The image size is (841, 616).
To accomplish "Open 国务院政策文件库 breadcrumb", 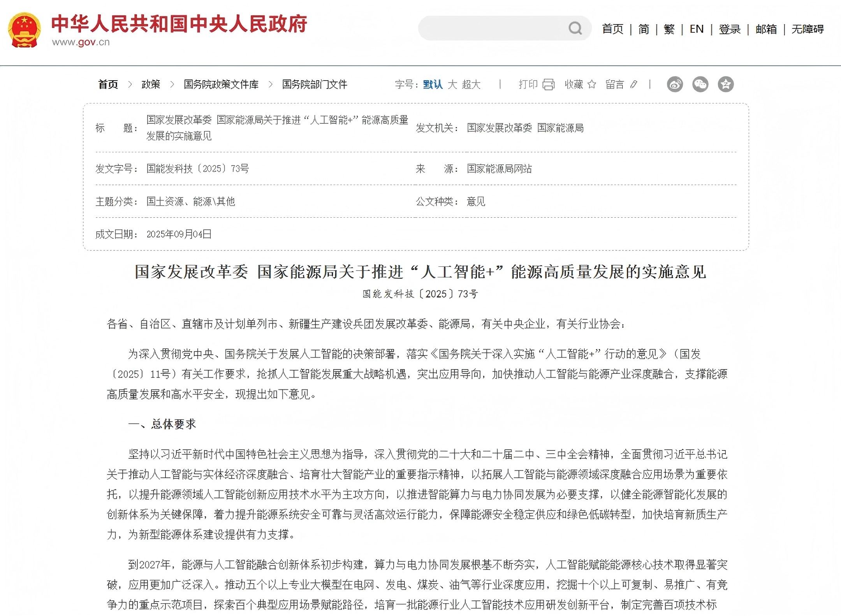I will 221,84.
